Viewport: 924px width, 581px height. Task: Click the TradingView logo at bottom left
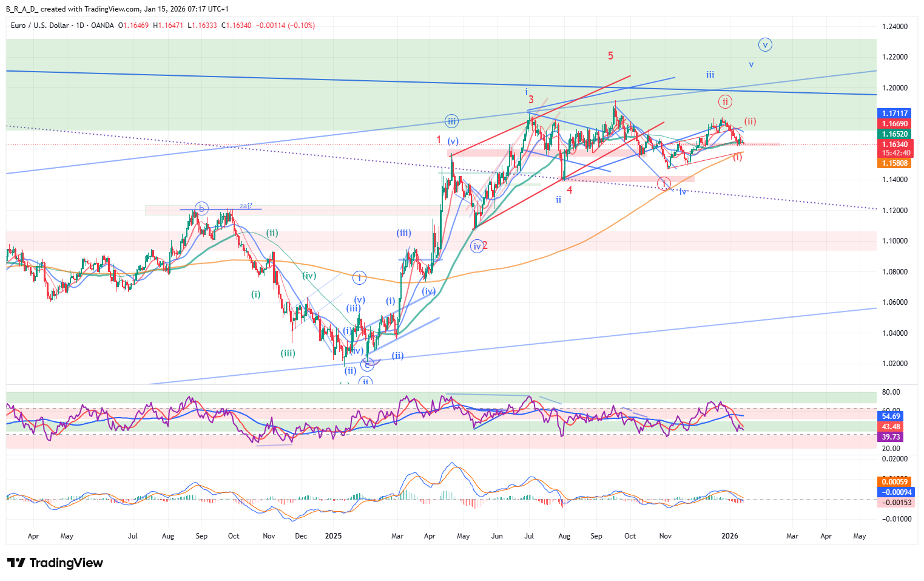(x=55, y=563)
